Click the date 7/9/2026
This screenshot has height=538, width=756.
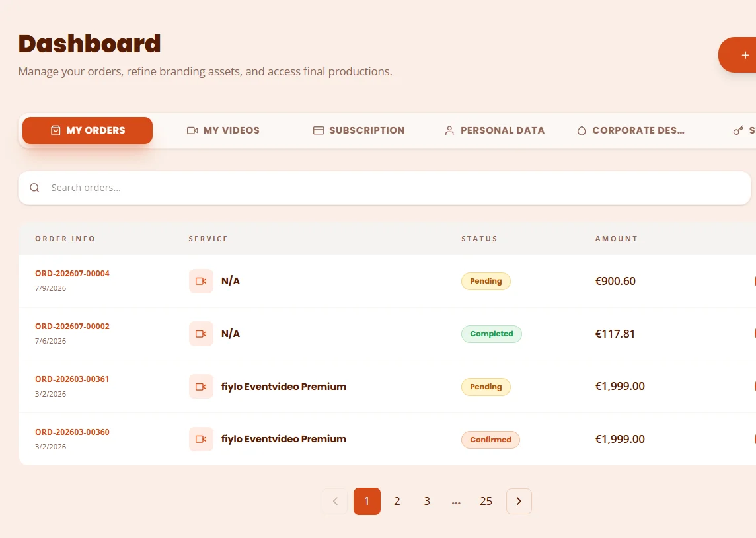[x=51, y=288]
